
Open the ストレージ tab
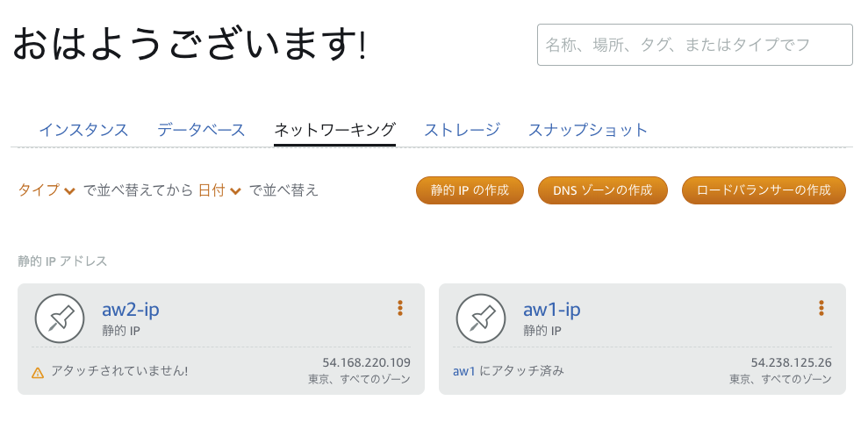point(462,130)
